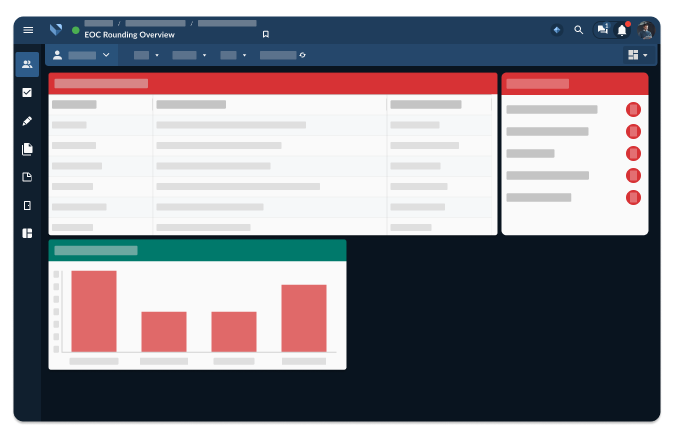Expand the user selector chevron

coord(106,55)
